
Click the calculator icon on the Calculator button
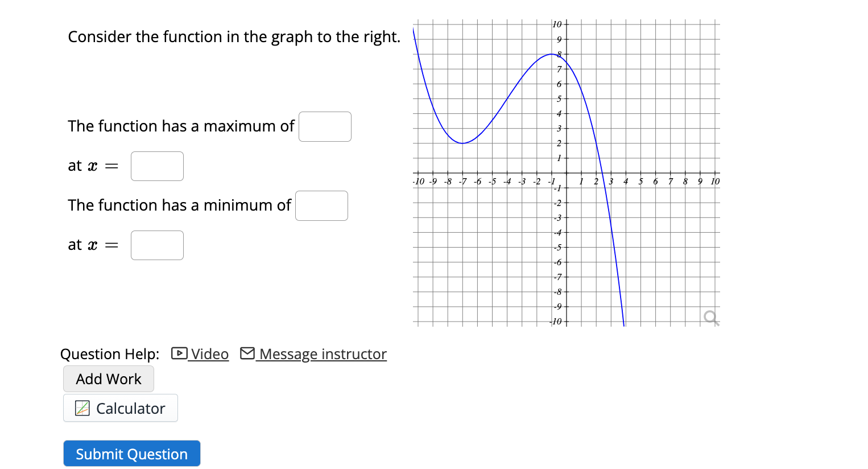coord(81,408)
